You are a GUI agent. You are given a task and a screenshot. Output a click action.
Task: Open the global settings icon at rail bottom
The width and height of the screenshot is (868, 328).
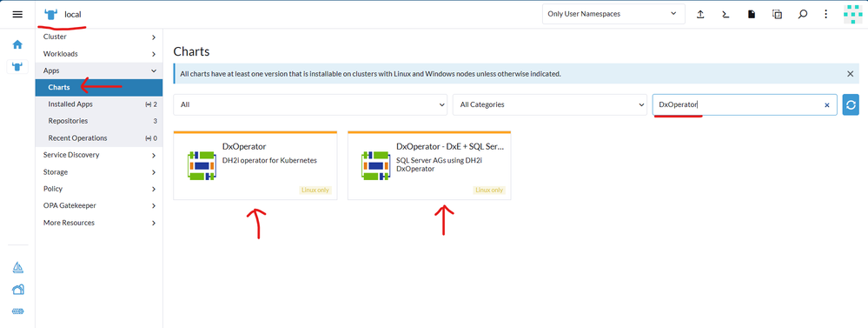point(17,311)
